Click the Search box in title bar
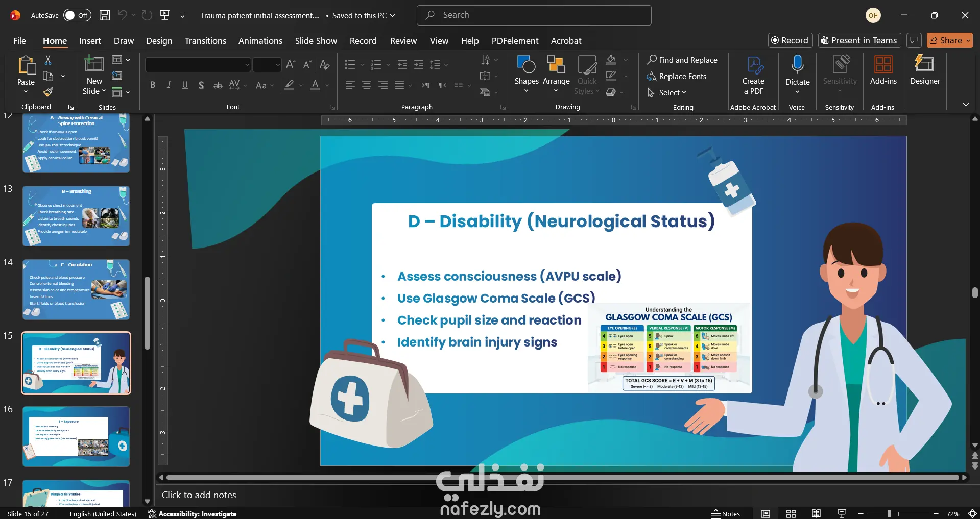The width and height of the screenshot is (980, 519). click(x=534, y=15)
